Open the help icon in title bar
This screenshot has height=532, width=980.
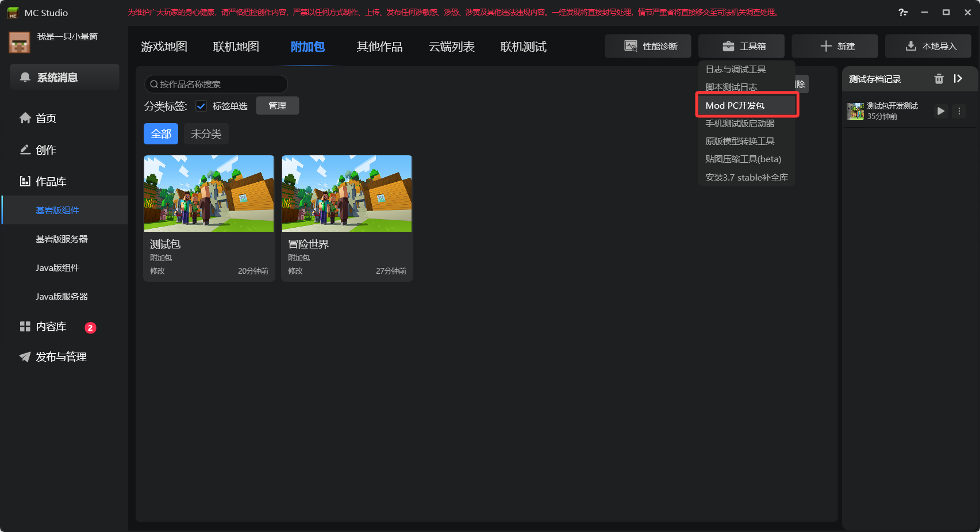[903, 12]
